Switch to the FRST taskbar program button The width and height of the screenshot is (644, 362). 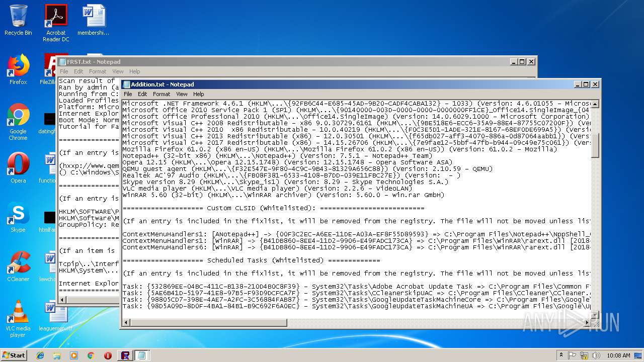click(x=125, y=355)
